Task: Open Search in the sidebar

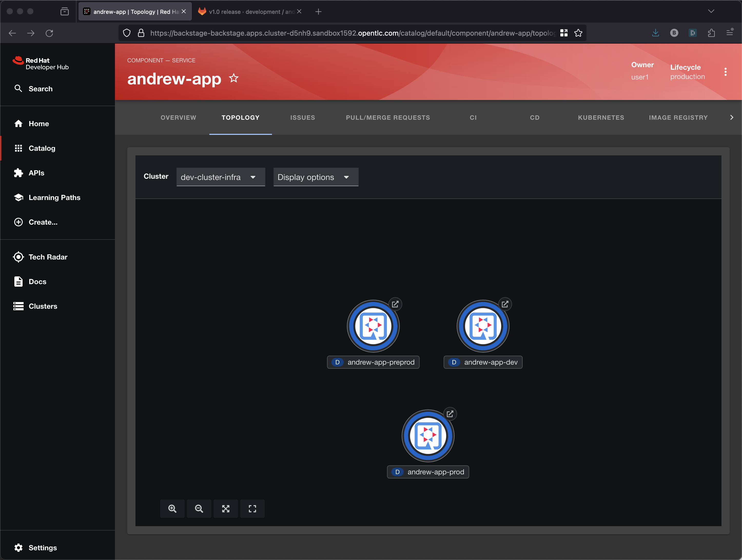Action: pyautogui.click(x=40, y=88)
